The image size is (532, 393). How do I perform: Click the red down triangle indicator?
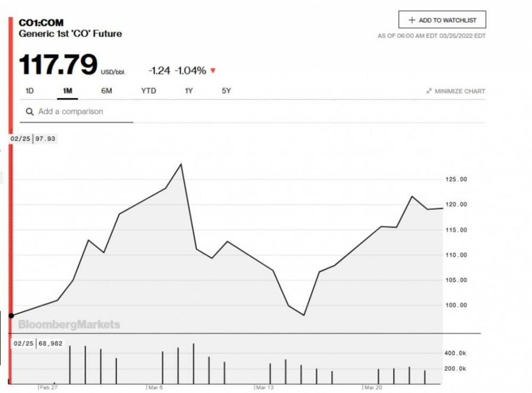(213, 71)
